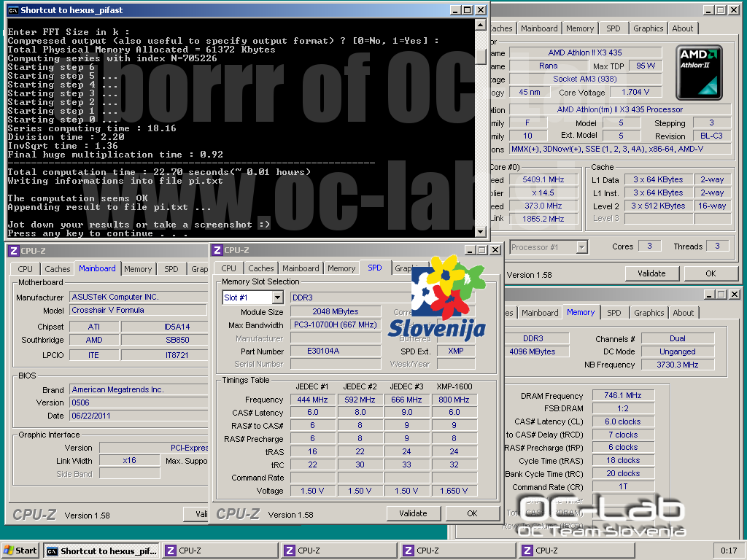Select the Memory tab in bottom-right CPU-Z window
The image size is (747, 560).
point(581,312)
